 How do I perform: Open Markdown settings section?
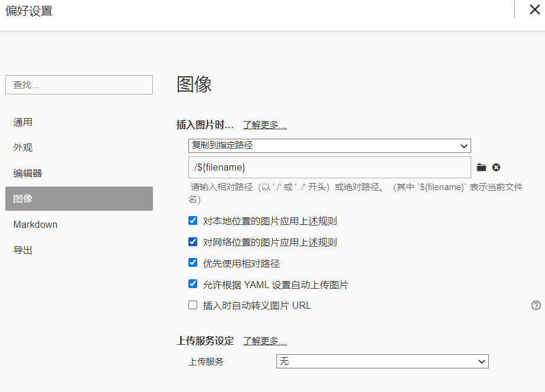[x=35, y=224]
